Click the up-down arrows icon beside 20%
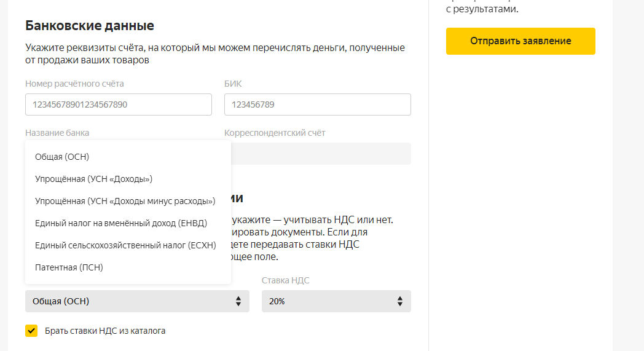 [x=400, y=301]
